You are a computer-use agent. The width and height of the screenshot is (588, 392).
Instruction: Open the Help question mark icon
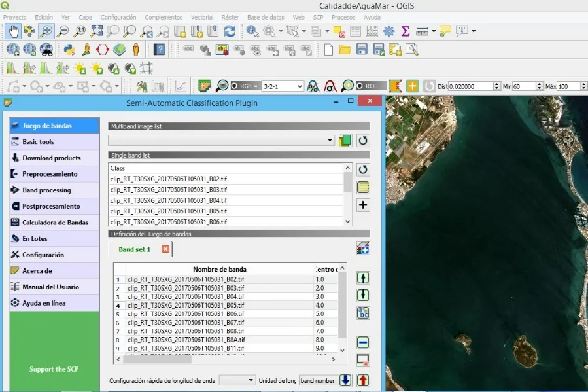[159, 50]
